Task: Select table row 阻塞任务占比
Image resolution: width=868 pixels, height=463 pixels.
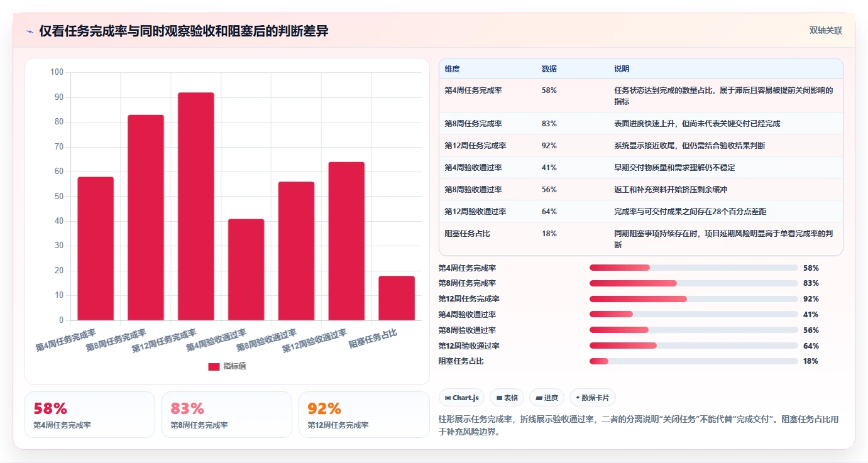Action: (640, 239)
